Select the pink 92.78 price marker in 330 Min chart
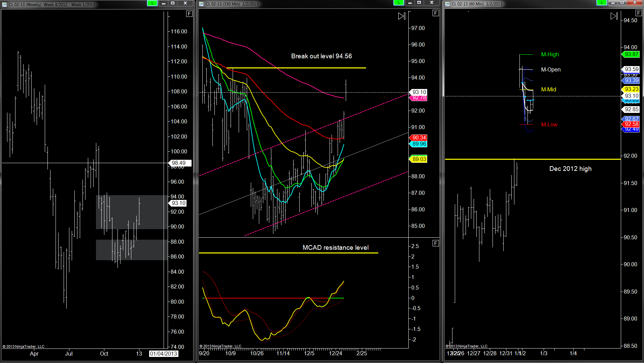 pos(418,98)
